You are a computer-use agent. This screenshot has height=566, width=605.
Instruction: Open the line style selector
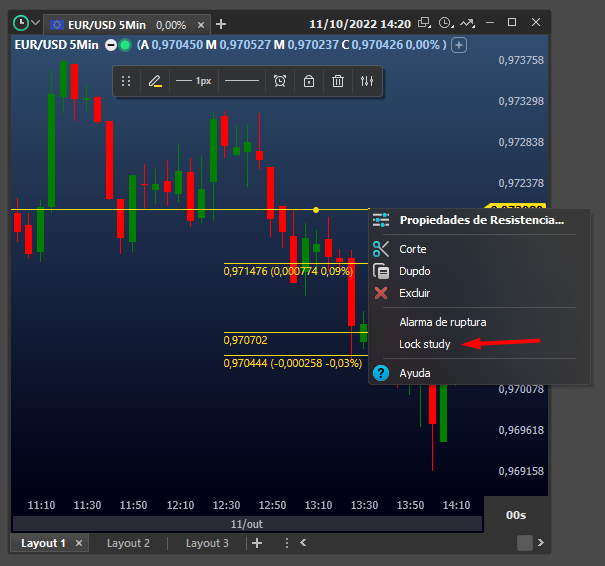click(241, 81)
